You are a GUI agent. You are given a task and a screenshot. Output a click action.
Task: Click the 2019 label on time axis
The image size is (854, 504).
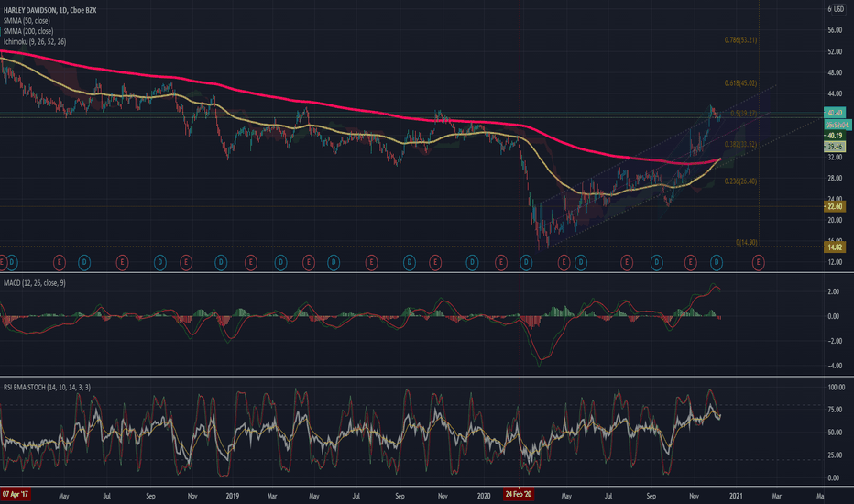233,496
